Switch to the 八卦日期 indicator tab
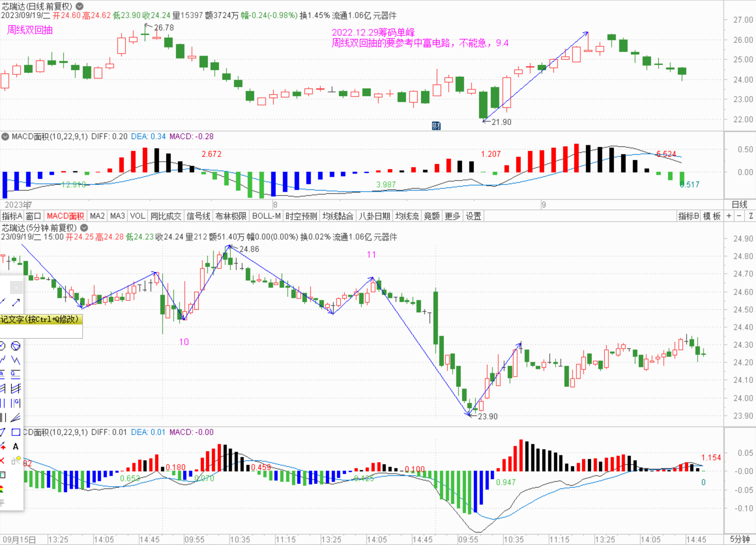 (x=374, y=216)
